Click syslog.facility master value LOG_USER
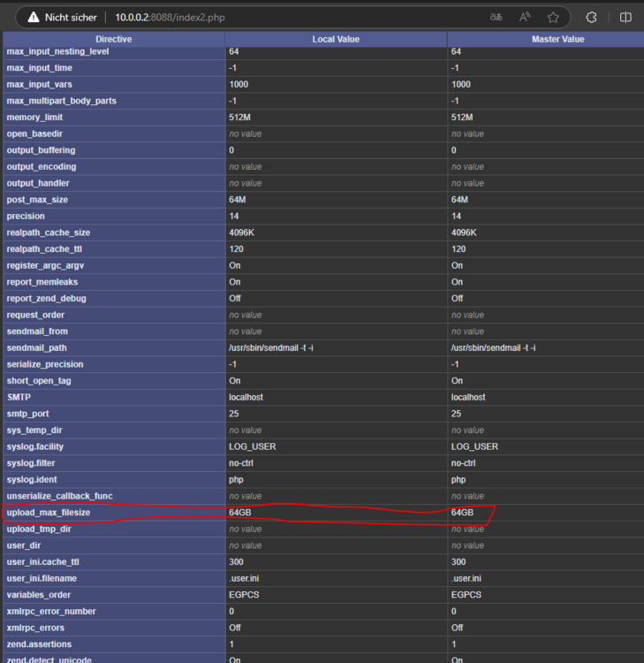644x663 pixels. [x=474, y=447]
